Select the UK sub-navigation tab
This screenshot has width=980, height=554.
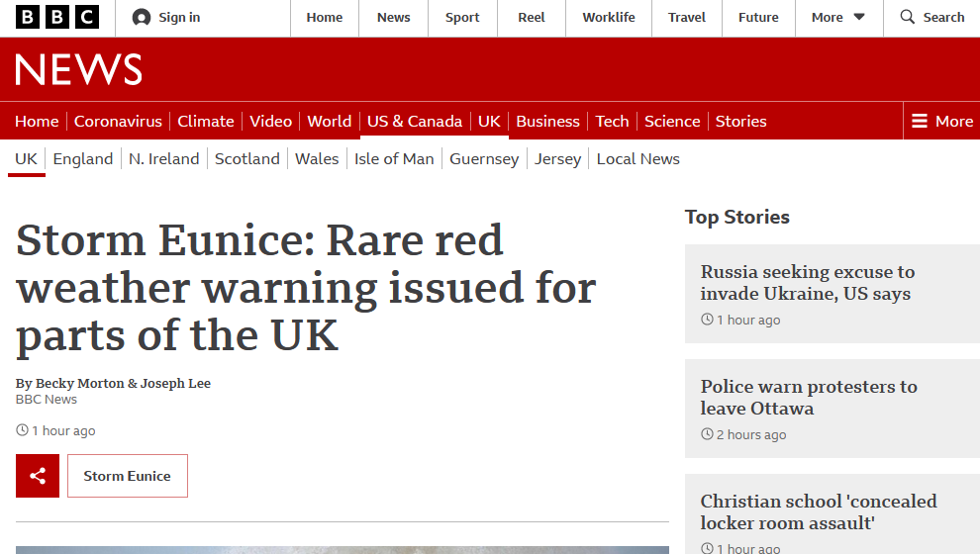[x=27, y=159]
